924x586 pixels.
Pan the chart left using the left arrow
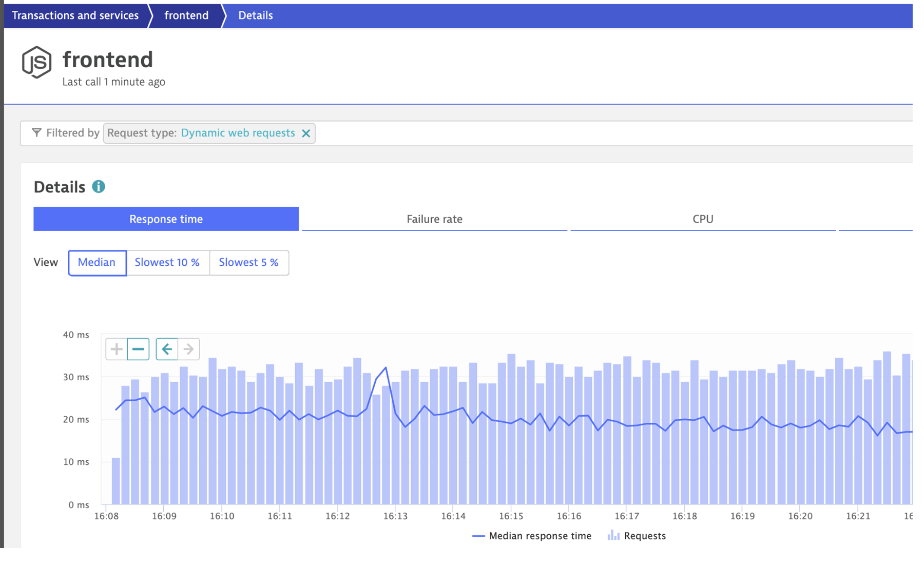[166, 349]
